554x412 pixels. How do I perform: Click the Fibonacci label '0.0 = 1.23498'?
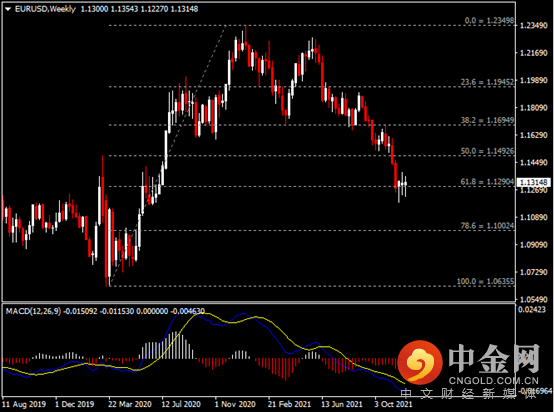coord(489,20)
